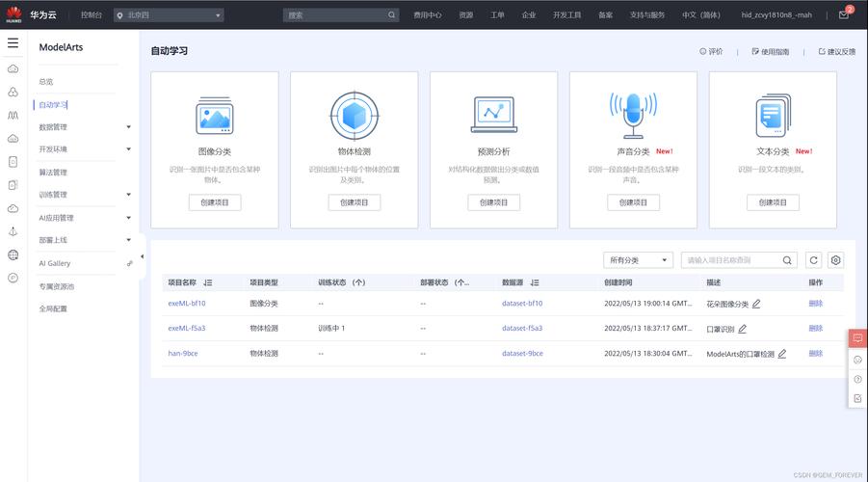Image resolution: width=868 pixels, height=482 pixels.
Task: Open AI Gallery sidebar item
Action: [x=55, y=263]
